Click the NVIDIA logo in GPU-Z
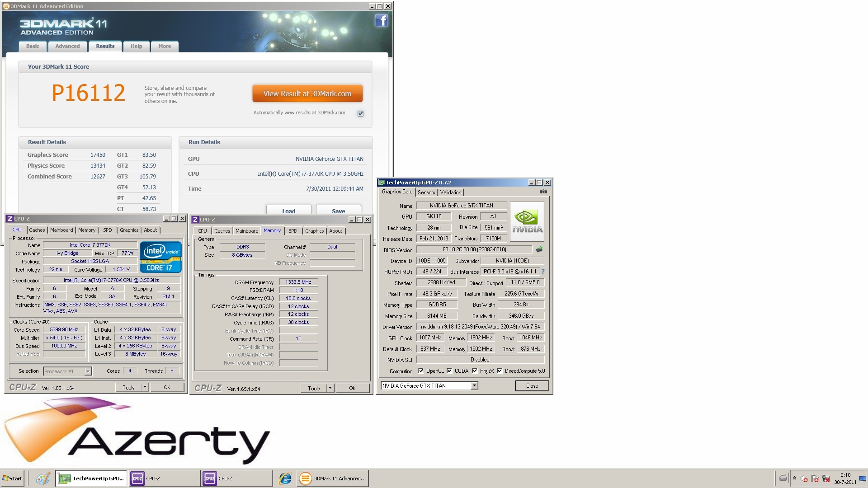Screen dimensions: 868x488 (527, 221)
